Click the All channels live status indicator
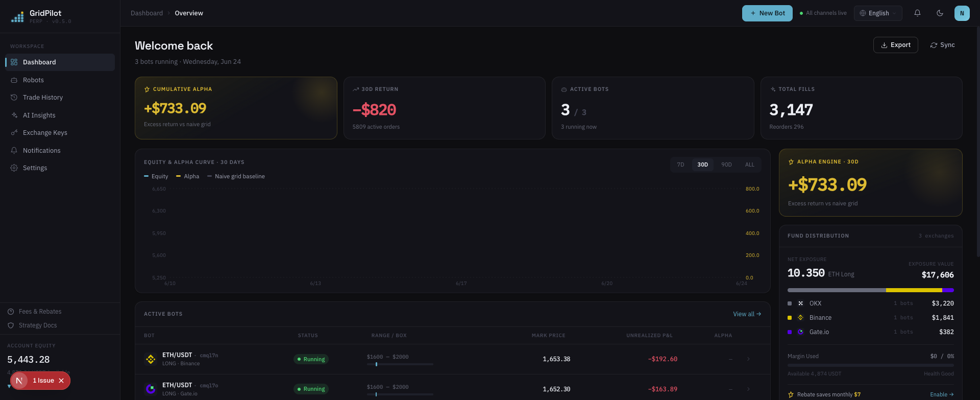This screenshot has width=980, height=400. click(823, 13)
